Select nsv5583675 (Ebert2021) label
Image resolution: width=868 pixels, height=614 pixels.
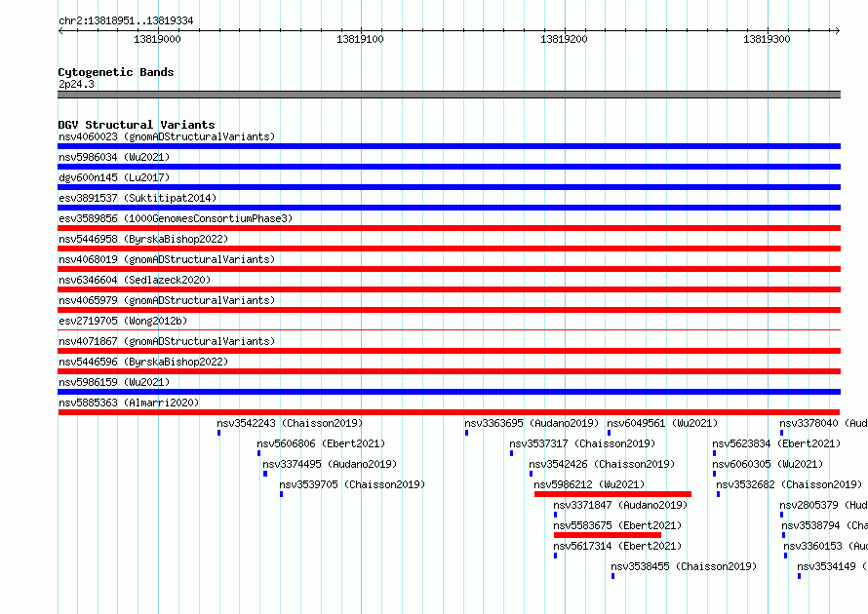point(617,525)
